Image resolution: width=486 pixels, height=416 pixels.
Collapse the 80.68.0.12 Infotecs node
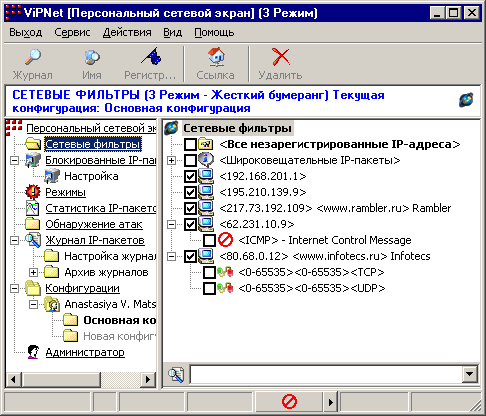171,256
